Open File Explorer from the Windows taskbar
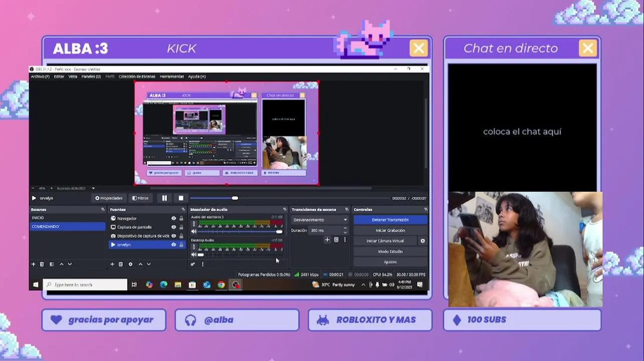Image resolution: width=644 pixels, height=361 pixels. coord(178,285)
